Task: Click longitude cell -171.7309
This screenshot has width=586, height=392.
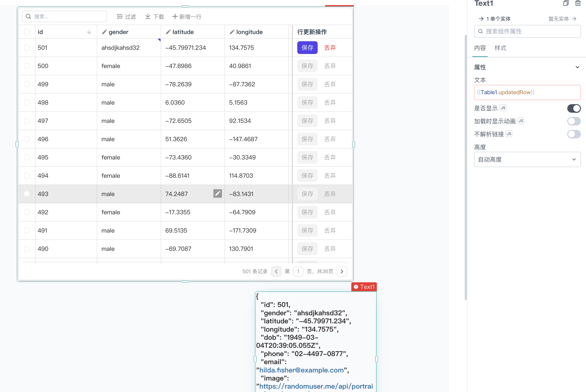Action: coord(256,230)
